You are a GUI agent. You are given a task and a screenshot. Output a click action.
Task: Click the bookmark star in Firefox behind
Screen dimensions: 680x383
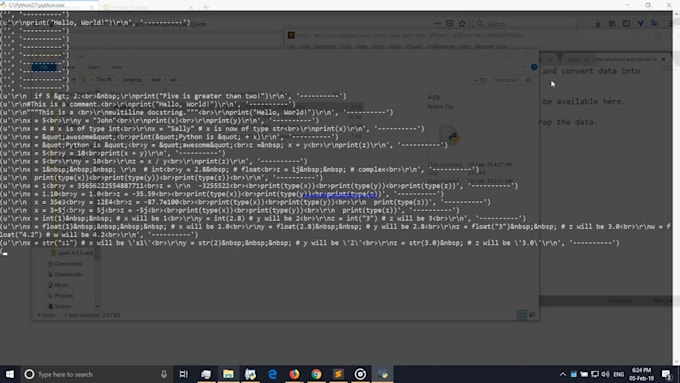462,23
